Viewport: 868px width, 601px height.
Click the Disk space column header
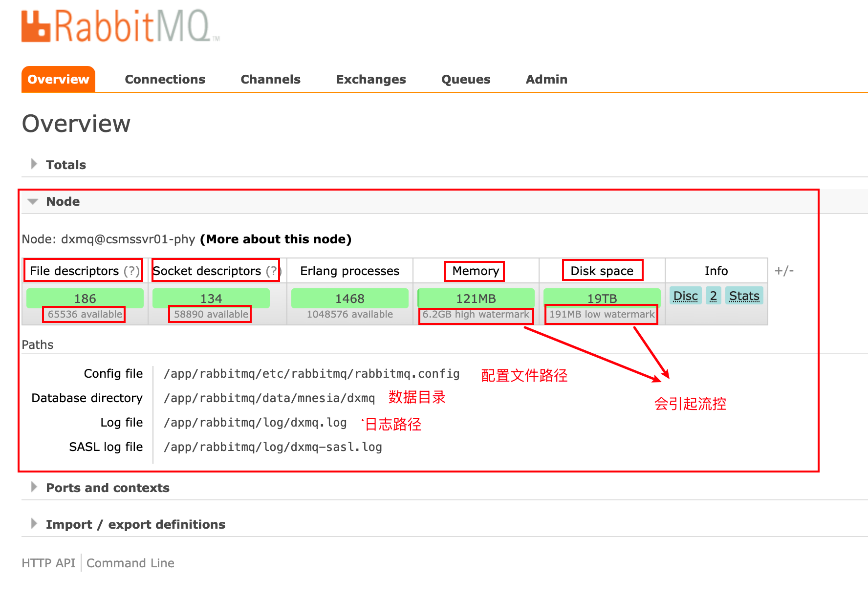pyautogui.click(x=602, y=271)
